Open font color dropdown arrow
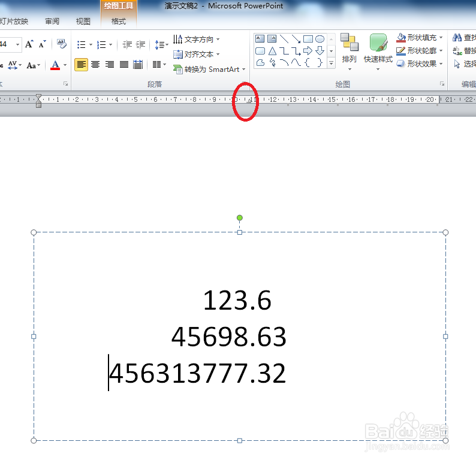The image size is (476, 463). (65, 65)
